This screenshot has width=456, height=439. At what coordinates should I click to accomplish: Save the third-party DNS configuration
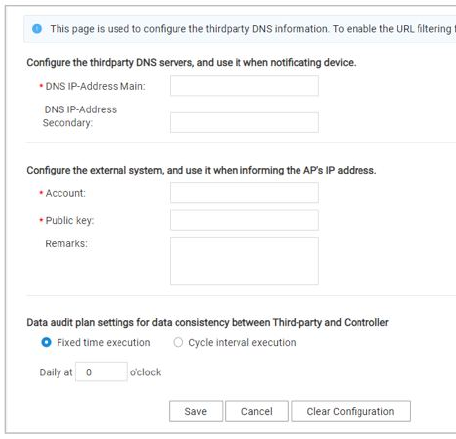(x=196, y=411)
